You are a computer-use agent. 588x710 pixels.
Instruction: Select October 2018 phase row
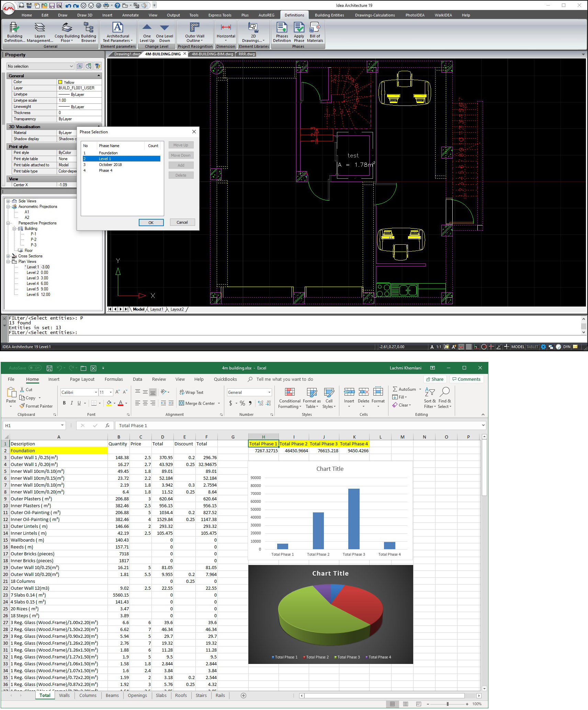tap(122, 165)
